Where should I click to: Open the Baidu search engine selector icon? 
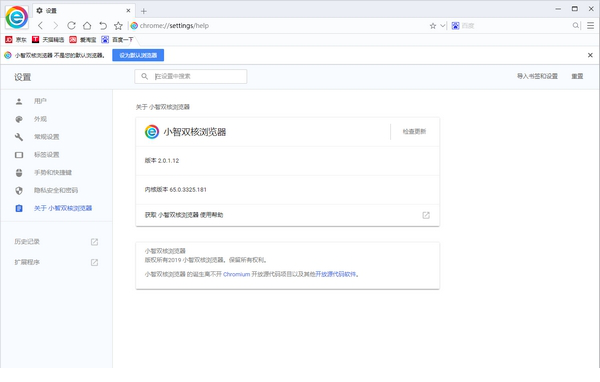pos(455,26)
